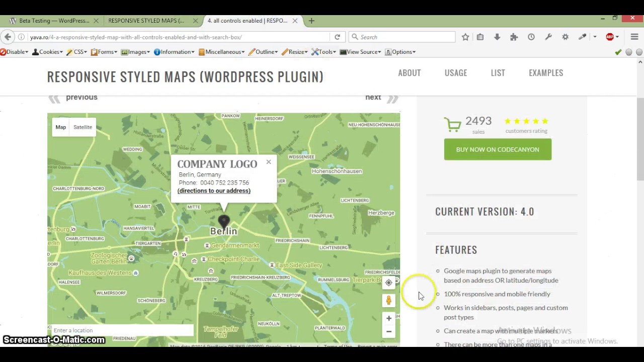Click the map my-location target icon

pos(388,283)
